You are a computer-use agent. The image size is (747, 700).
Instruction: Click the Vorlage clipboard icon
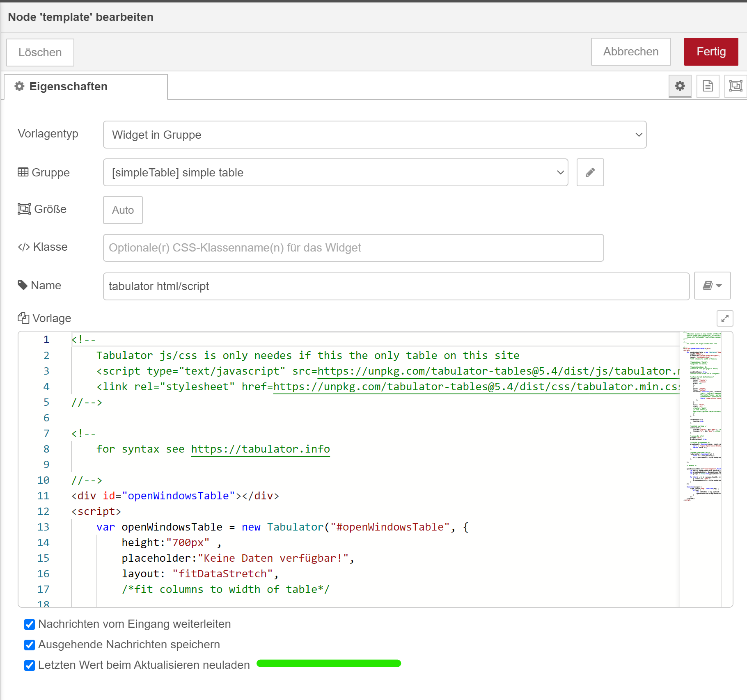pos(23,318)
